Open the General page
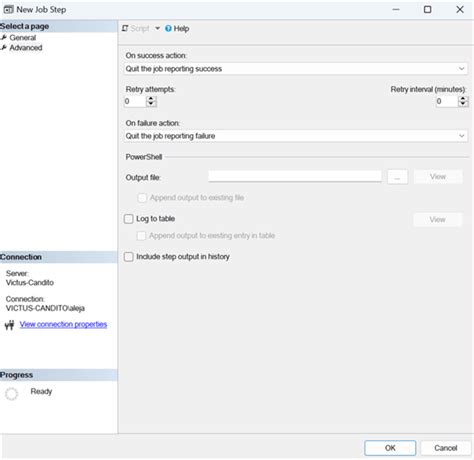This screenshot has width=474, height=460. coord(22,38)
